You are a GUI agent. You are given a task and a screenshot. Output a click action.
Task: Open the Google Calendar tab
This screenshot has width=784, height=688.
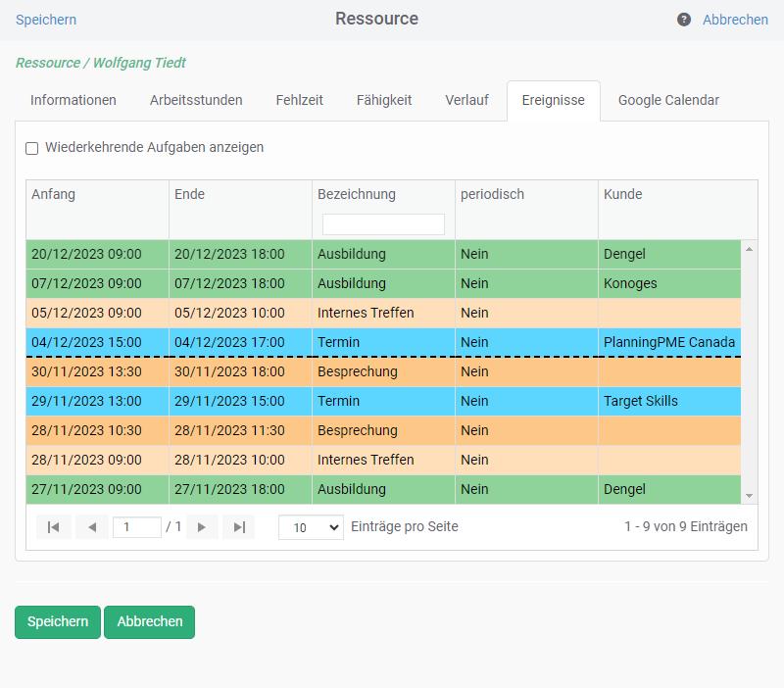tap(668, 100)
